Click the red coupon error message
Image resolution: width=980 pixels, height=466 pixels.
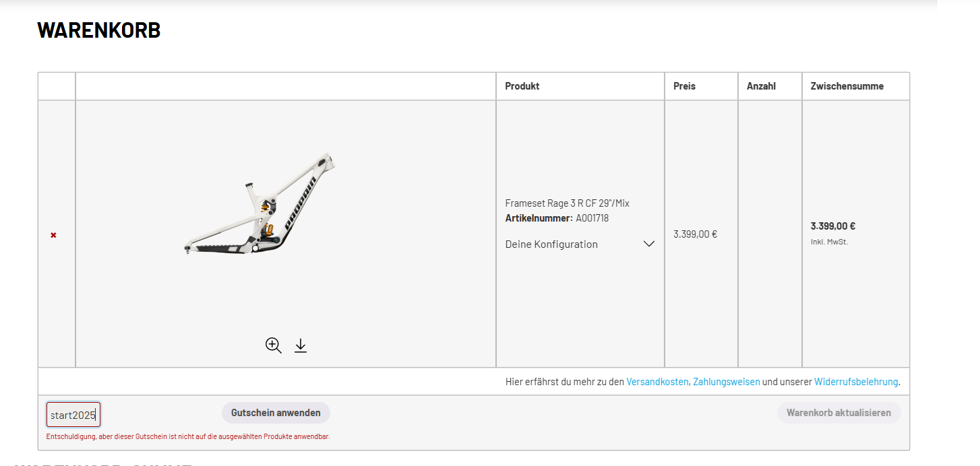[x=188, y=437]
